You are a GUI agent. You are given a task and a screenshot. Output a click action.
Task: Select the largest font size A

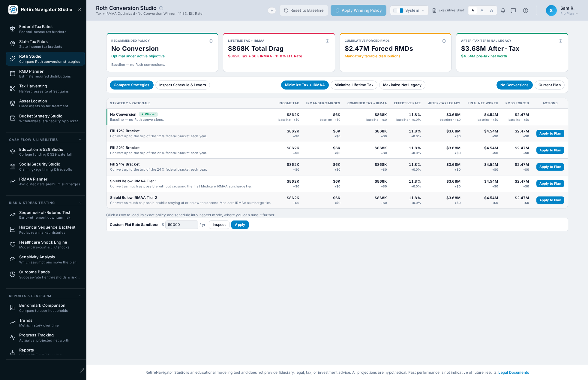click(491, 11)
